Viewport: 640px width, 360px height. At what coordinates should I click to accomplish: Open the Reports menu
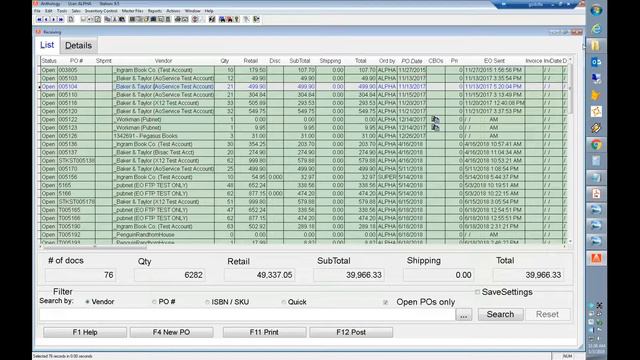click(x=155, y=11)
